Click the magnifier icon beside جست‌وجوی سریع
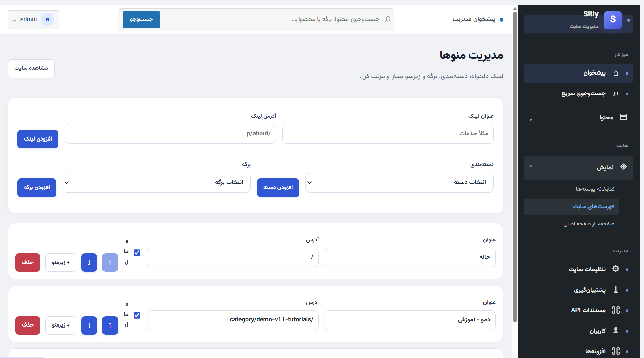Screen dimensions: 644x358 tap(616, 94)
